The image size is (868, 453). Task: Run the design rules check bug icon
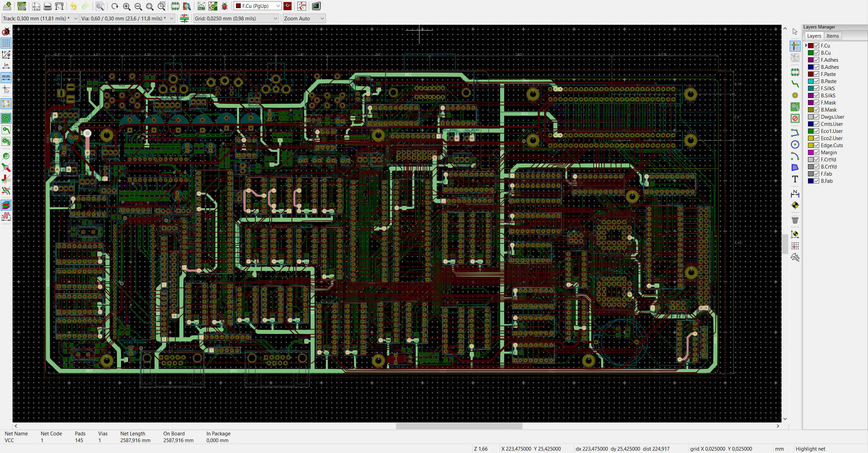coord(224,6)
